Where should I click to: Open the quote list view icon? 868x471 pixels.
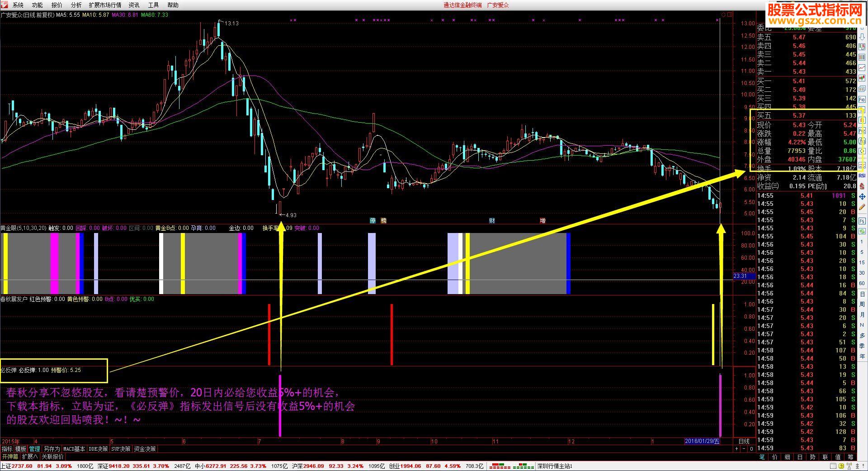tap(862, 57)
